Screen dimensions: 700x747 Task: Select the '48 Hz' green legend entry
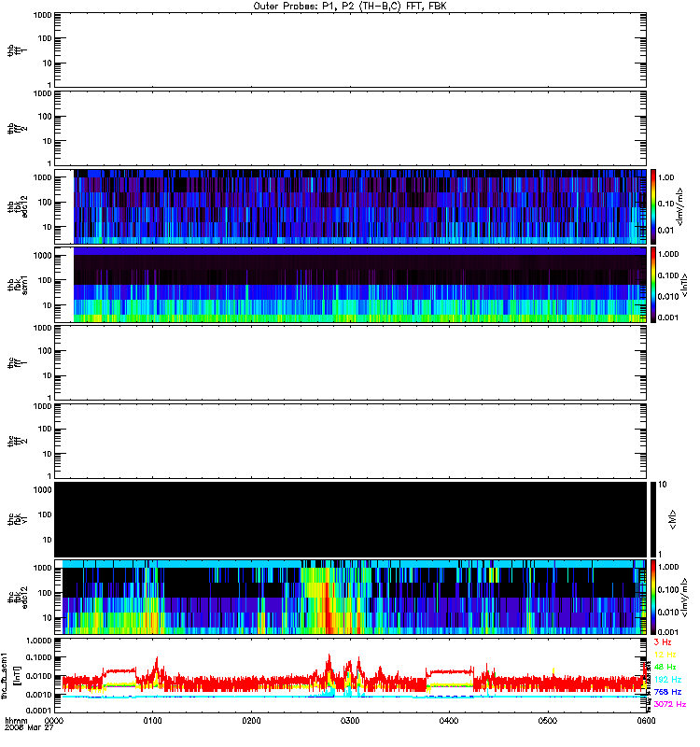(665, 667)
